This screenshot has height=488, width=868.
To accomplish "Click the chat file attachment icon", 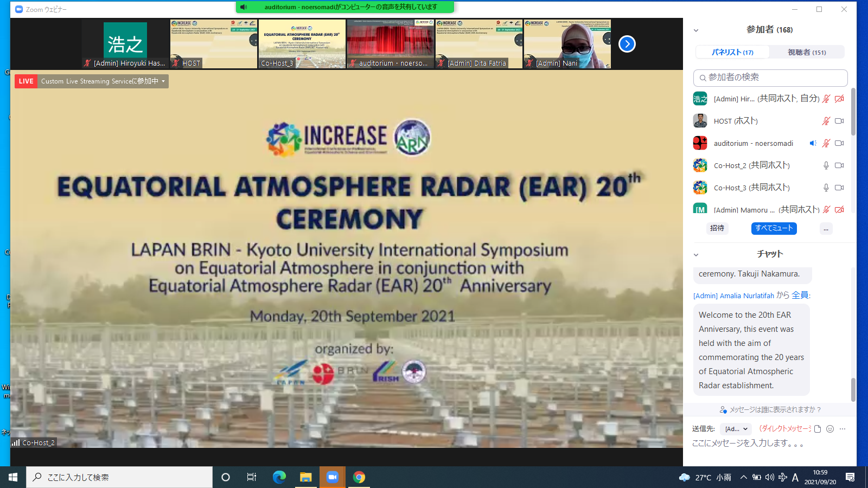I will pos(818,429).
